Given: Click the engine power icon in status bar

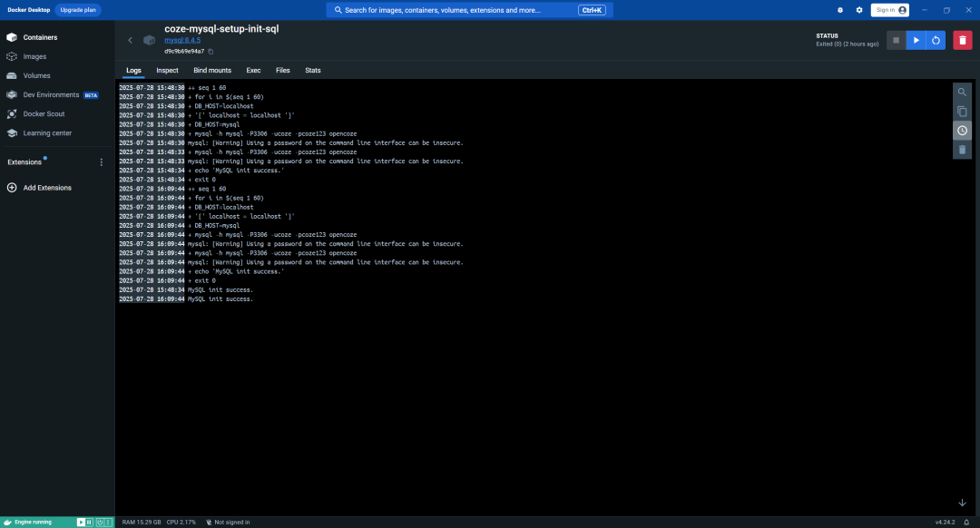Looking at the screenshot, I should (100, 523).
